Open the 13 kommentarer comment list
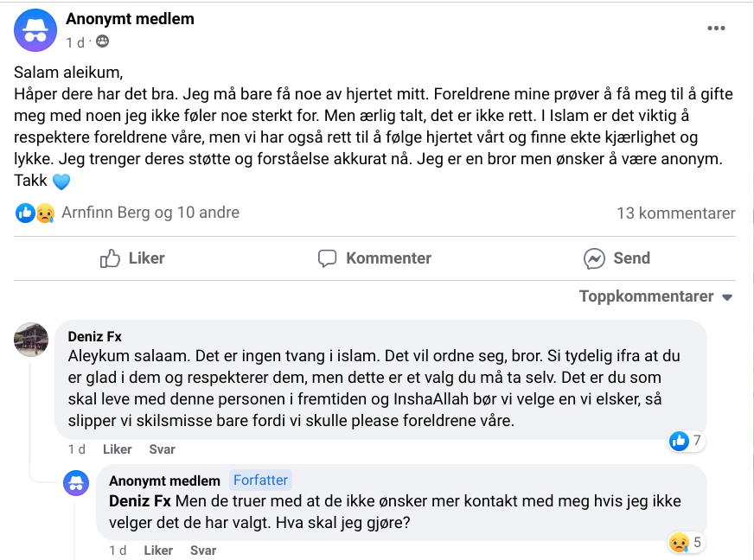The height and width of the screenshot is (560, 754). (675, 213)
